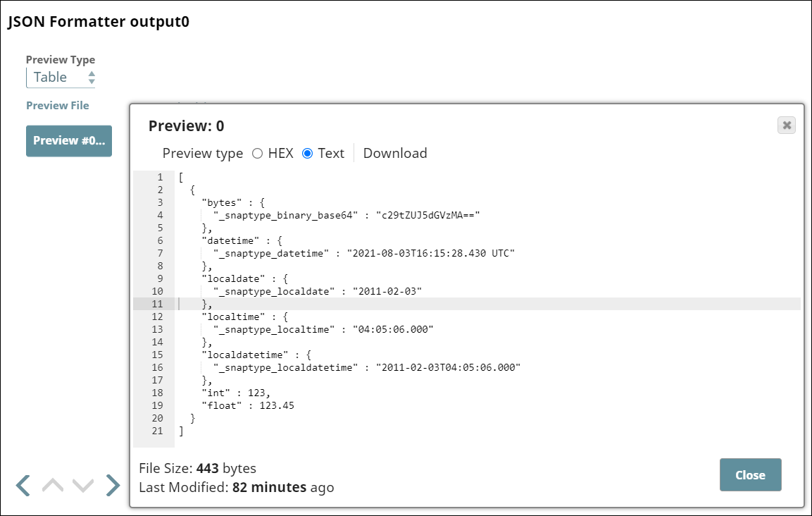812x516 pixels.
Task: Click the left arrow navigation icon
Action: tap(23, 485)
